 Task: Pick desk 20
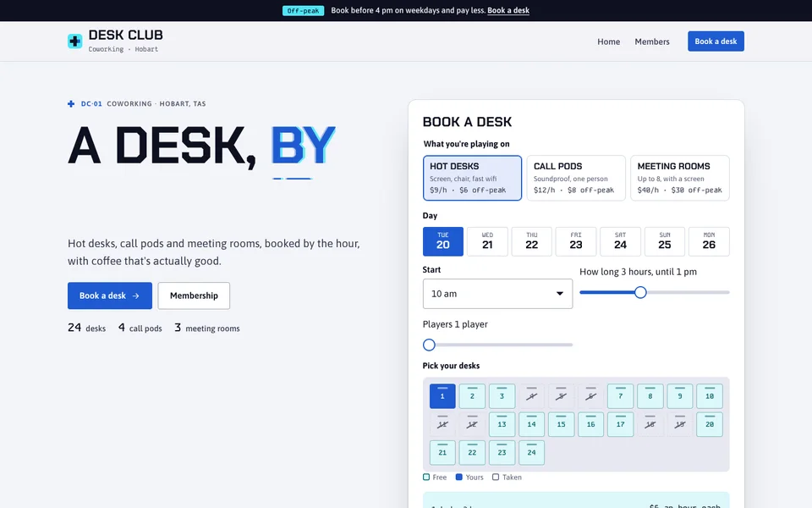click(710, 424)
